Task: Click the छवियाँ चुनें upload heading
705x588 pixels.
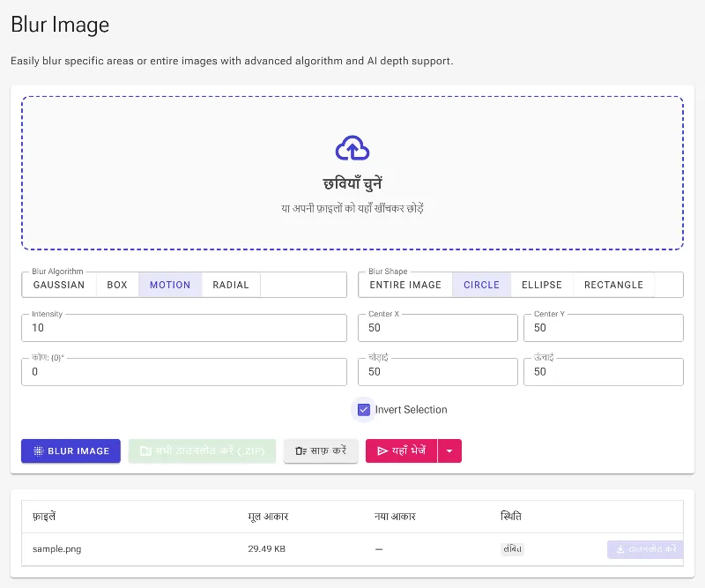Action: (x=352, y=183)
